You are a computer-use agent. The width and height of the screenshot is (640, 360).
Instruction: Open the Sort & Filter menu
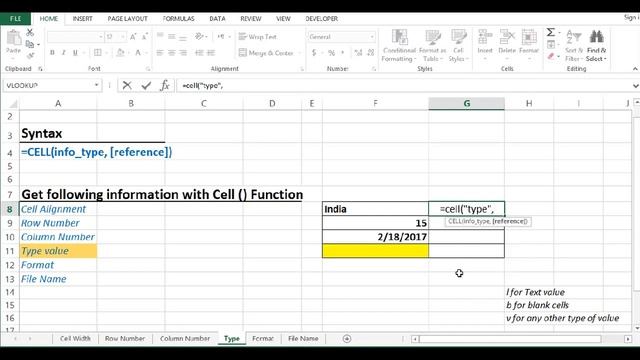tap(573, 46)
